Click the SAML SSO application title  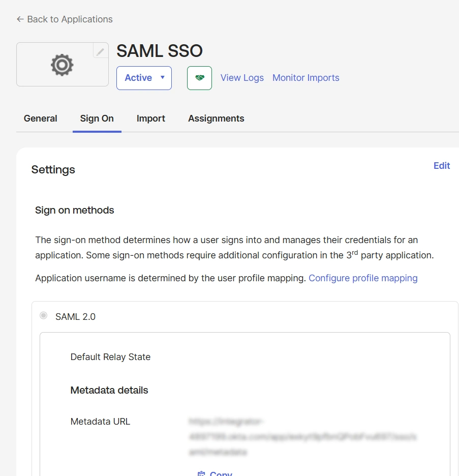point(159,50)
